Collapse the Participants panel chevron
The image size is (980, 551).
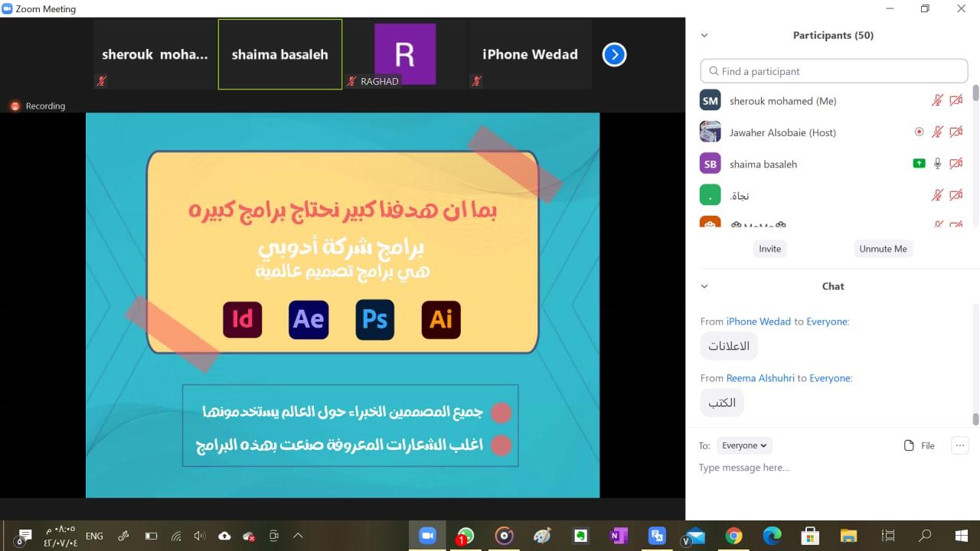pyautogui.click(x=704, y=35)
